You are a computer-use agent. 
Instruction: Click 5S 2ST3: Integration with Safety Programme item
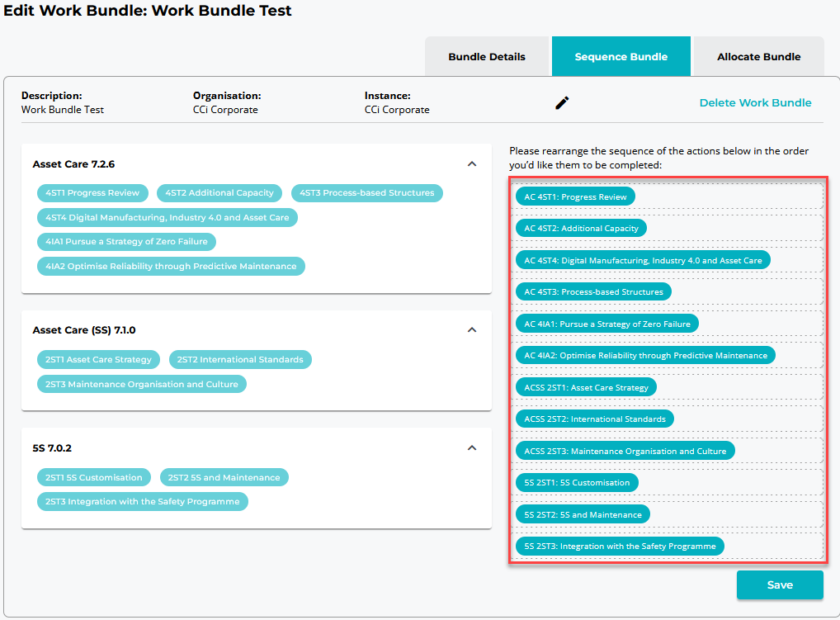click(x=620, y=547)
